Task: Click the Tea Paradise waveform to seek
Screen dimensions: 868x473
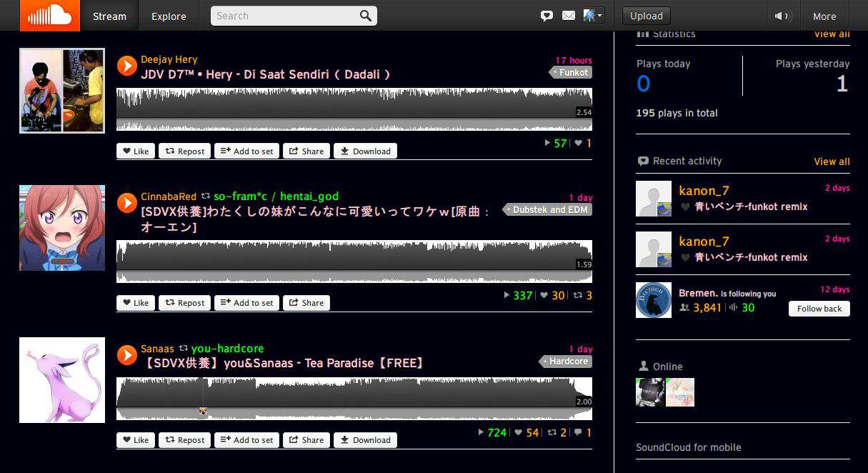Action: [x=354, y=394]
